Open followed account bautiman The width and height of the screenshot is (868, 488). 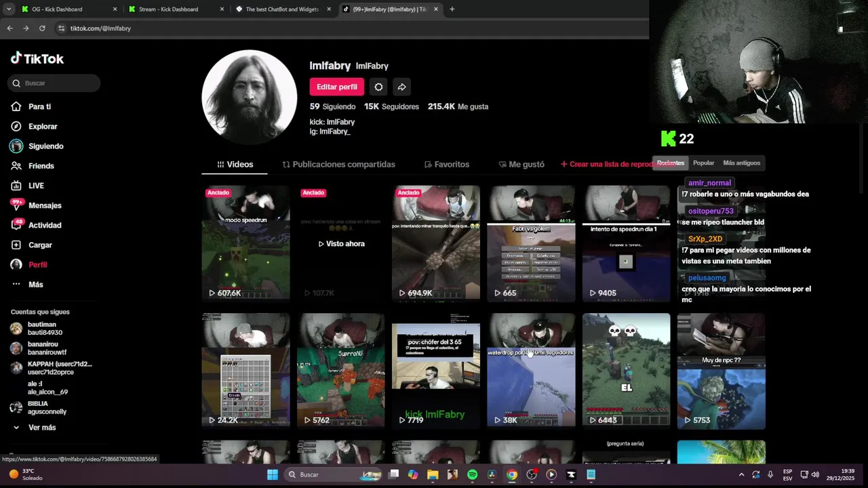pos(45,329)
